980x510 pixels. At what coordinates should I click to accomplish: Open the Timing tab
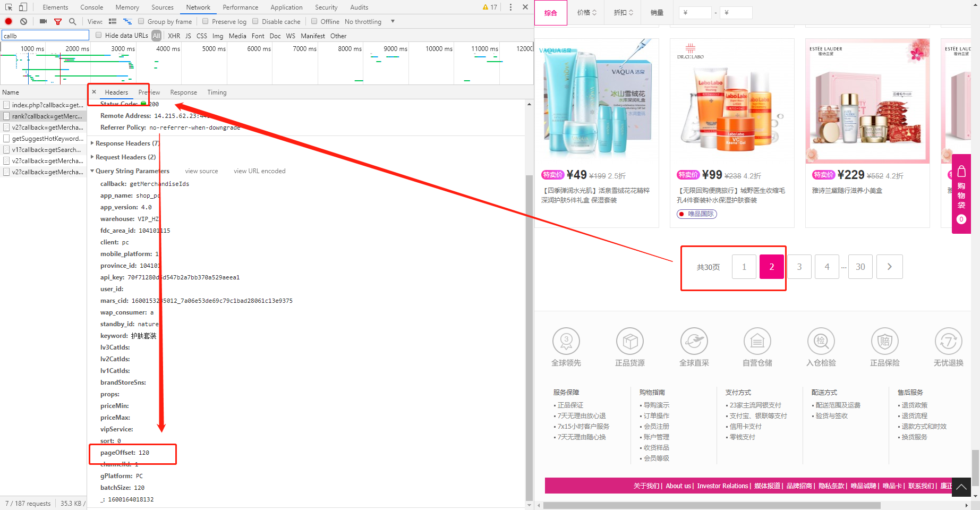(217, 92)
